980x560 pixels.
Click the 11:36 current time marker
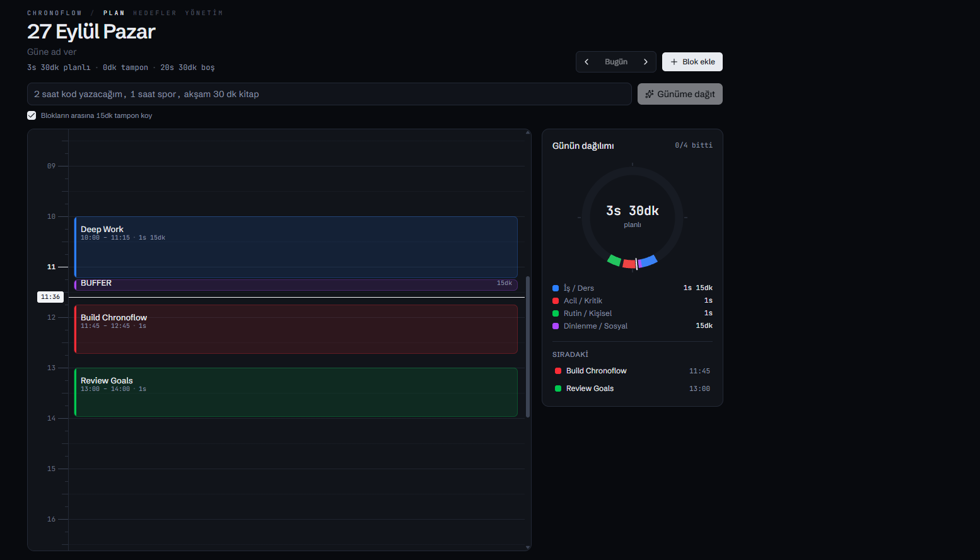50,297
